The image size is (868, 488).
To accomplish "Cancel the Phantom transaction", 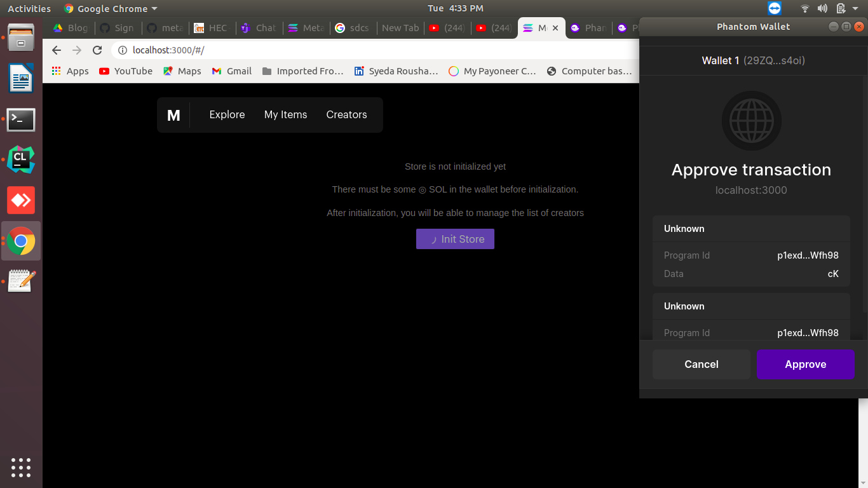I will (702, 364).
